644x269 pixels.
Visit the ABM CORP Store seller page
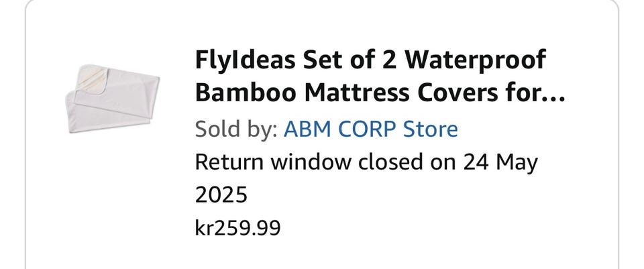pos(371,128)
